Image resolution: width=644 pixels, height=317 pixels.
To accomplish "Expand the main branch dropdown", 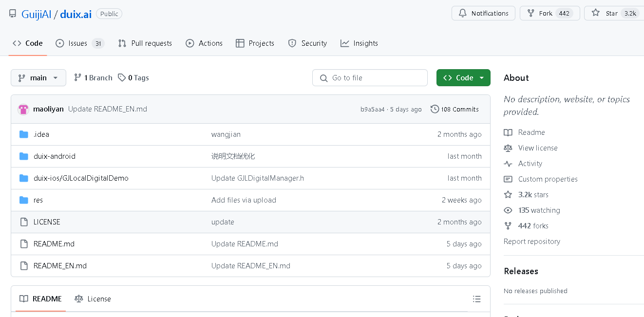I will [38, 78].
